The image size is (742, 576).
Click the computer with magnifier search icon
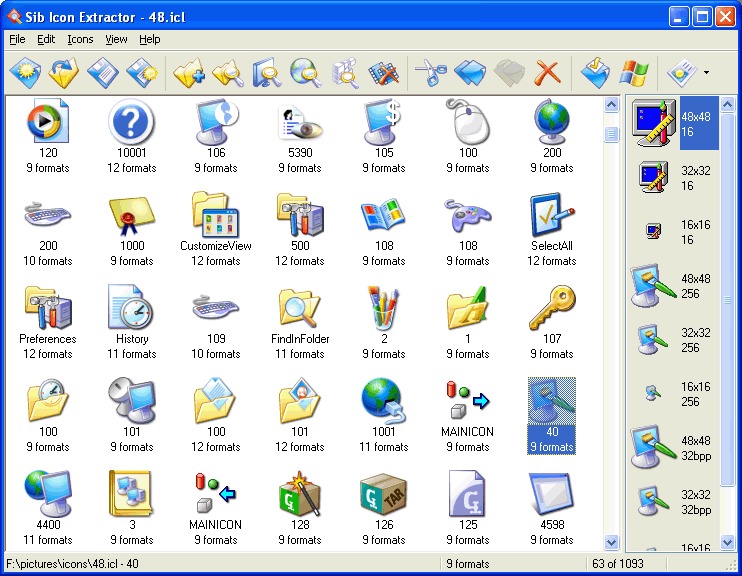[x=267, y=73]
